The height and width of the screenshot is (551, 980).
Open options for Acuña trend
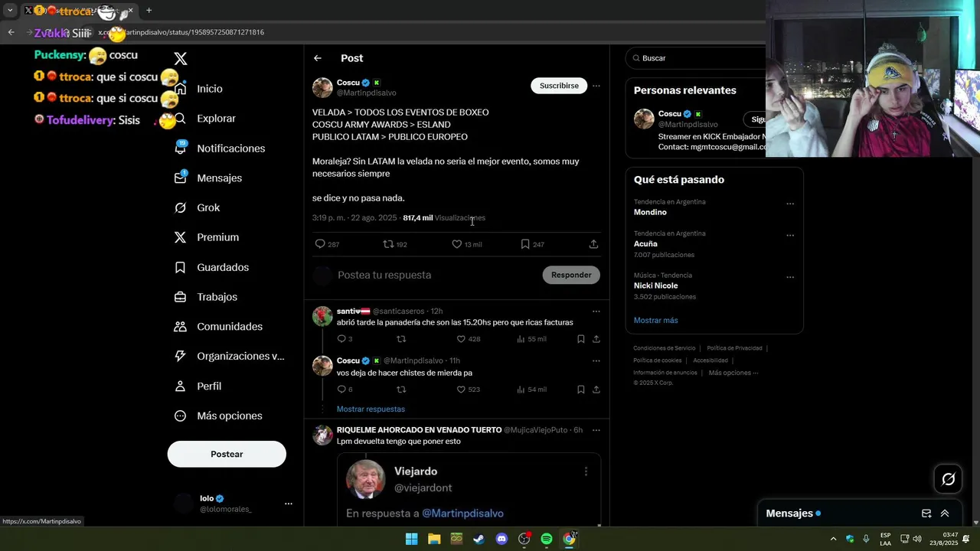tap(790, 235)
